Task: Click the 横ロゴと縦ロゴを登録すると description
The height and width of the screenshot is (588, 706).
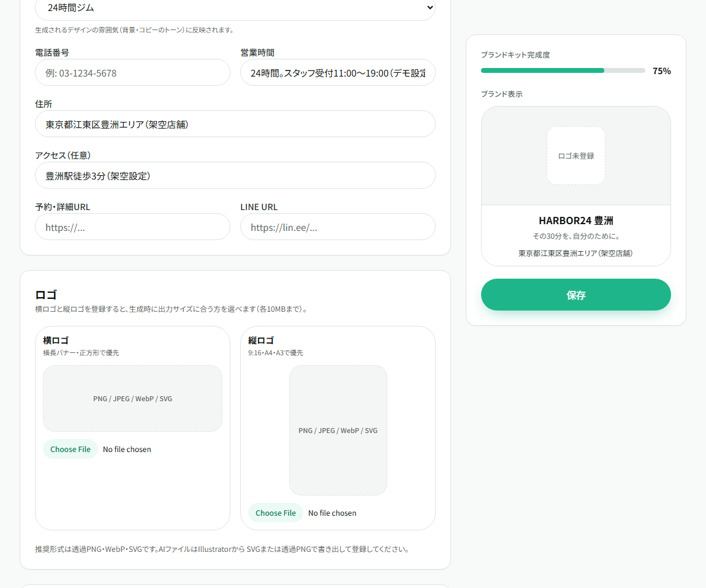Action: (x=172, y=309)
